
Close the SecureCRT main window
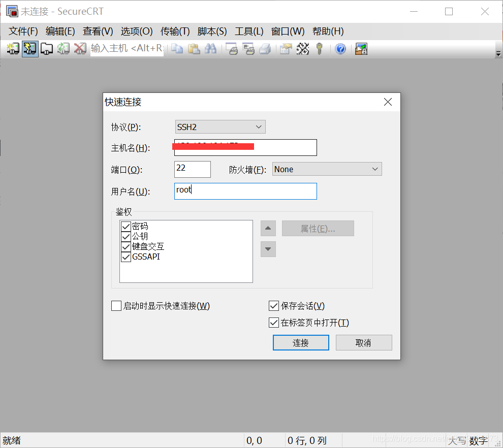(485, 11)
